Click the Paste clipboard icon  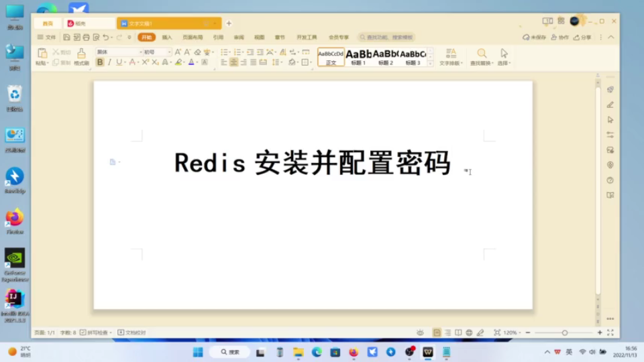coord(42,54)
